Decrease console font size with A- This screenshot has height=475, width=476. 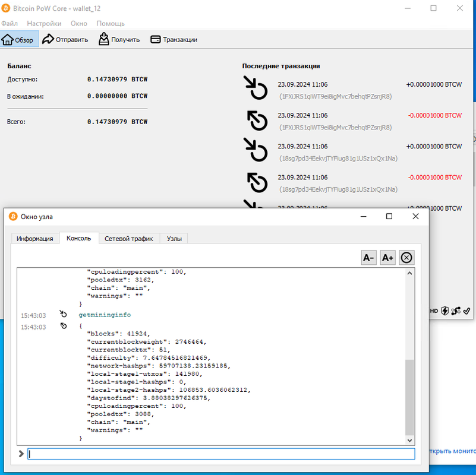(x=368, y=258)
